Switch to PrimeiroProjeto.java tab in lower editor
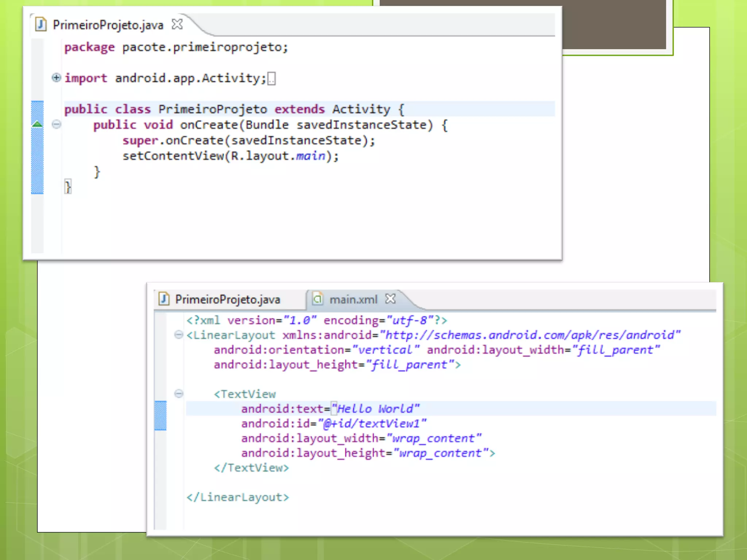The image size is (747, 560). [x=227, y=299]
